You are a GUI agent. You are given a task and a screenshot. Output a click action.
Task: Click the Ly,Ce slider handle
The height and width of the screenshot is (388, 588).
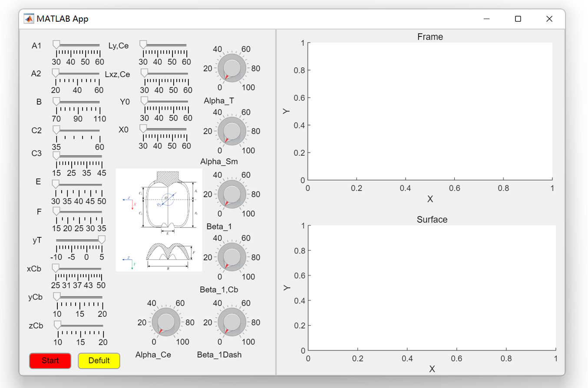pos(143,45)
